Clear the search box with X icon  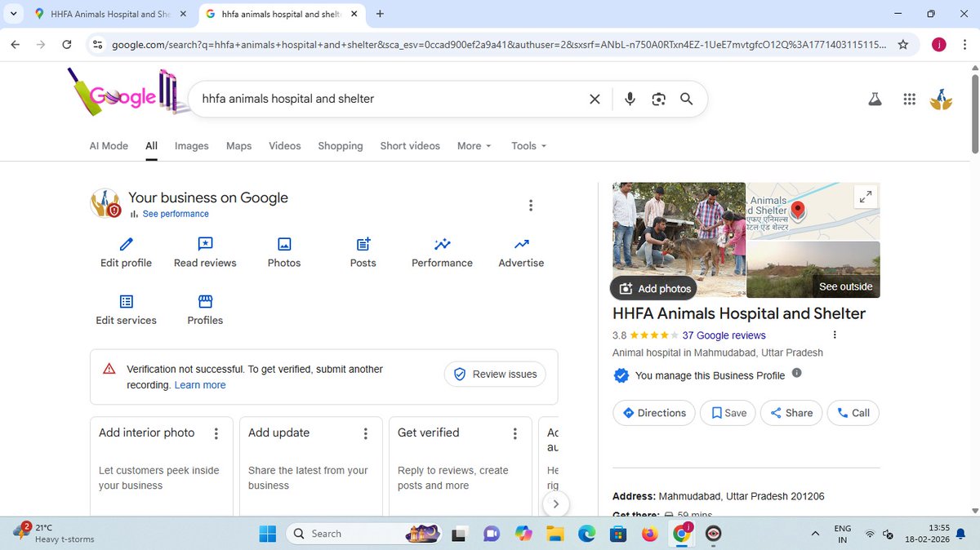pos(595,99)
